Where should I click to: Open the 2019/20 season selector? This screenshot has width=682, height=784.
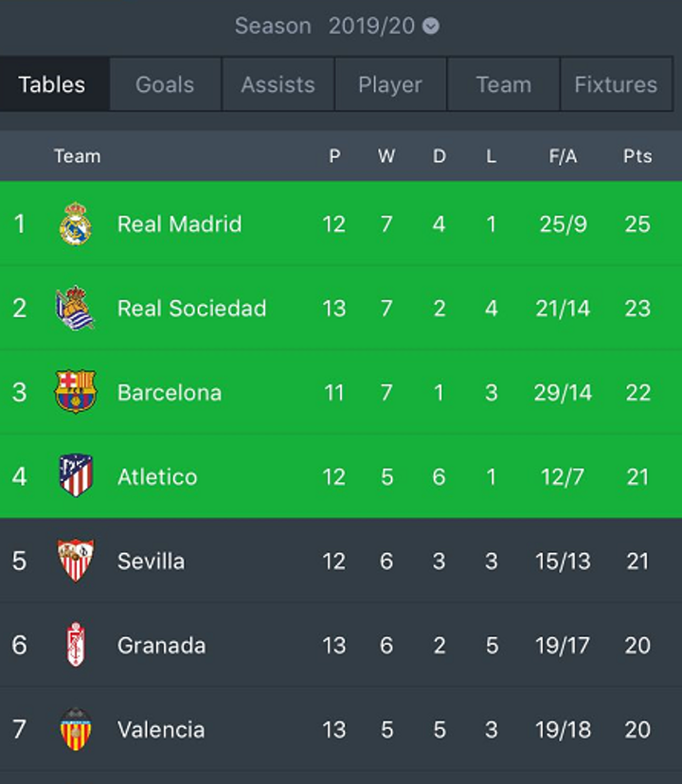[x=371, y=26]
